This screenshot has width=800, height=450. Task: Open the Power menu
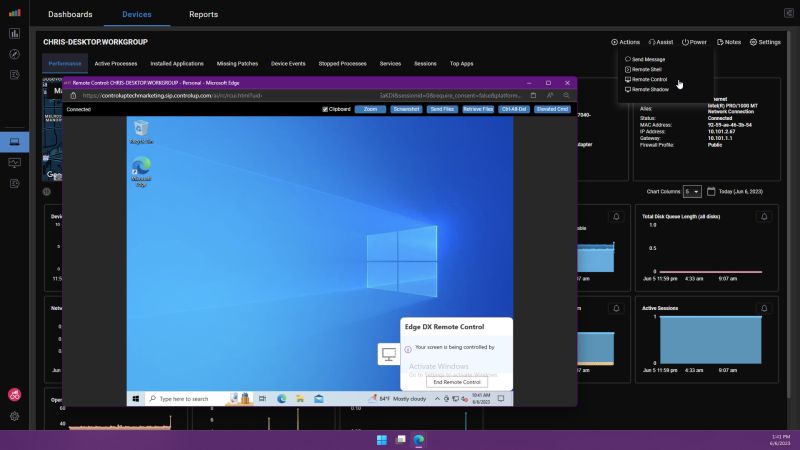[694, 42]
